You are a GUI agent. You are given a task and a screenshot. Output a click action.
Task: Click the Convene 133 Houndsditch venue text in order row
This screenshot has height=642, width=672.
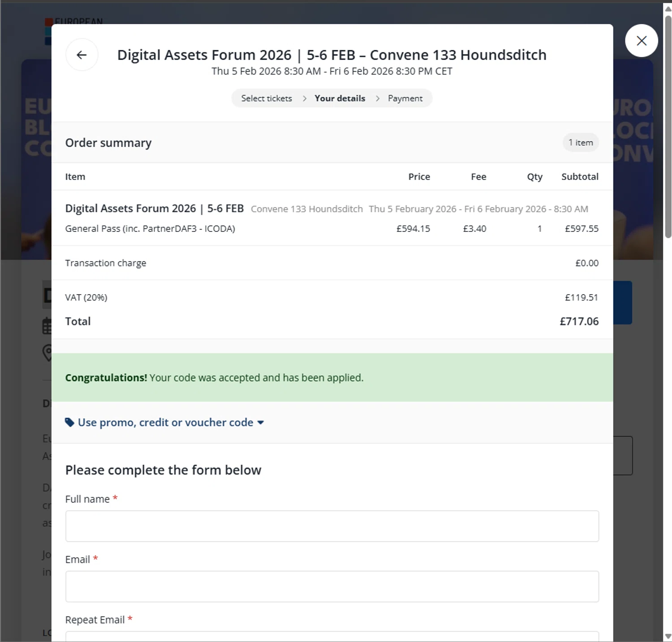307,209
